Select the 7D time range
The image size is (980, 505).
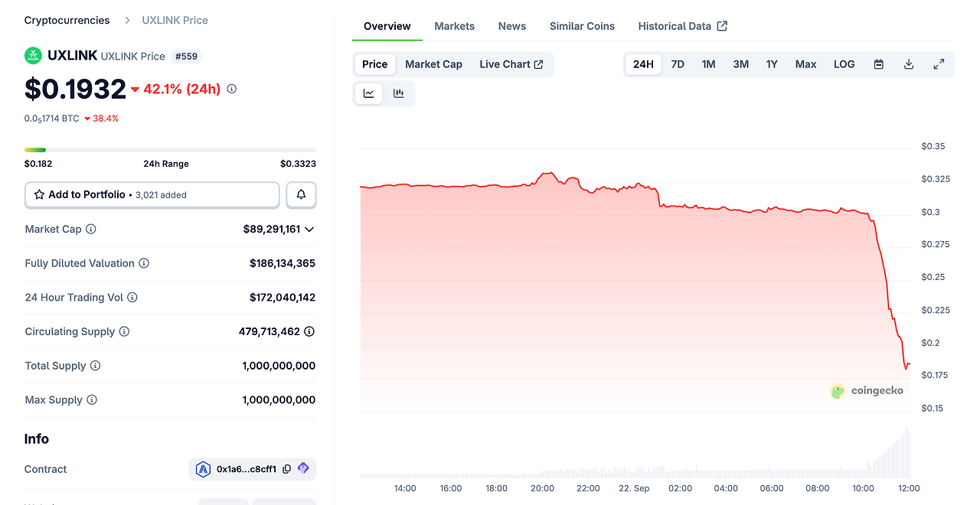click(x=678, y=64)
